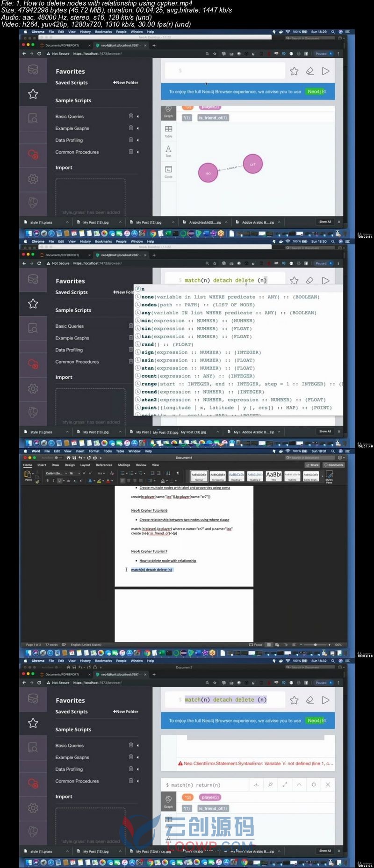
Task: Open Documents search sidebar icon in leo–cr7 graph frame
Action: tap(33, 119)
